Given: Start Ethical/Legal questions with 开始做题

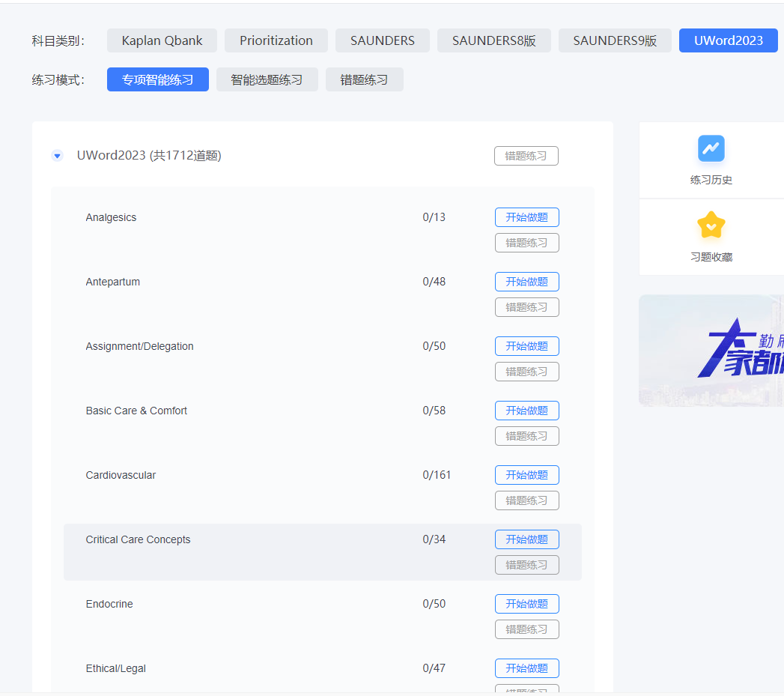Looking at the screenshot, I should (x=527, y=668).
